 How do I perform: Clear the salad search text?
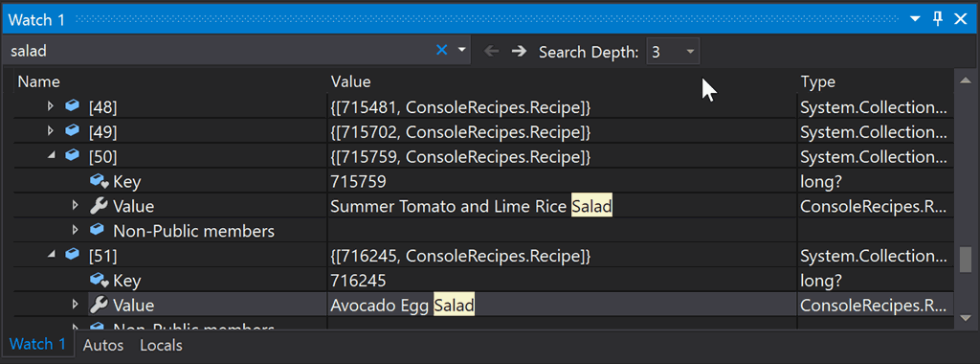tap(441, 51)
